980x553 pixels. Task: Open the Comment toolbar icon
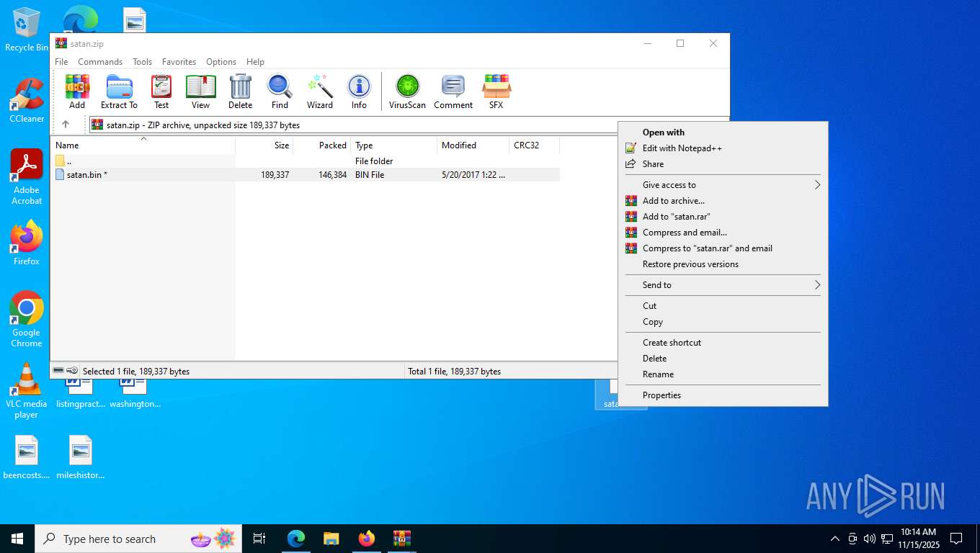point(453,91)
